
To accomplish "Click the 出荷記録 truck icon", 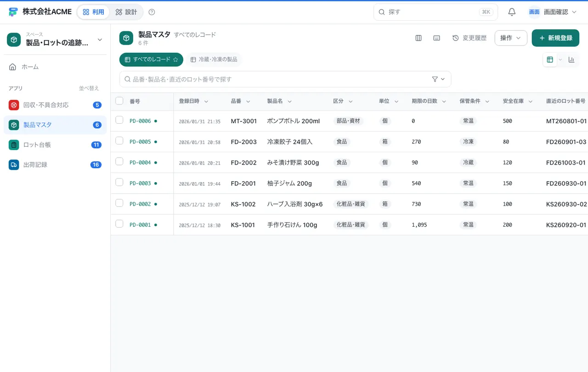I will coord(14,165).
